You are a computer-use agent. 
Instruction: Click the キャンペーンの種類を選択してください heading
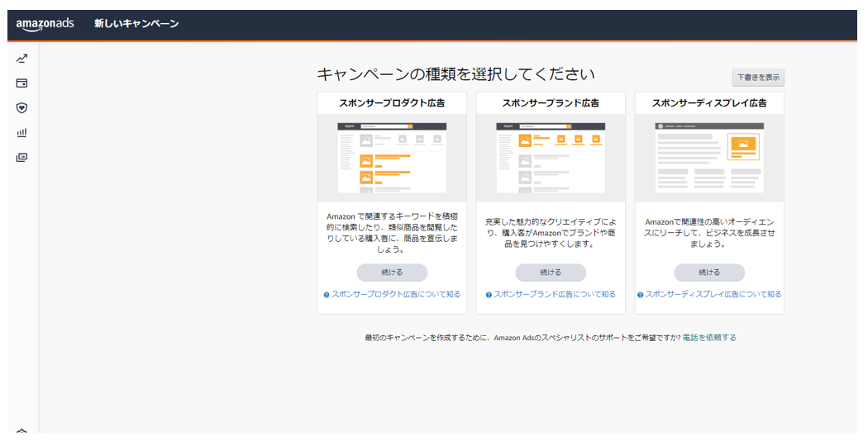(x=456, y=74)
